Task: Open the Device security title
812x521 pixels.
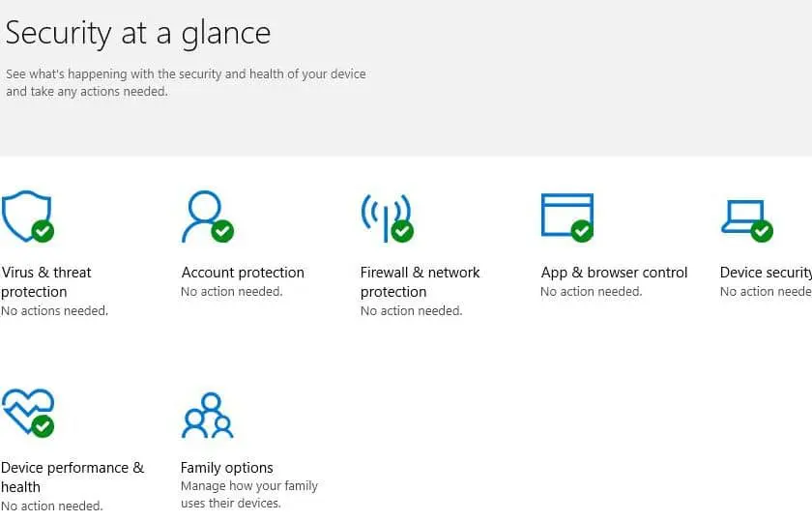Action: tap(766, 273)
